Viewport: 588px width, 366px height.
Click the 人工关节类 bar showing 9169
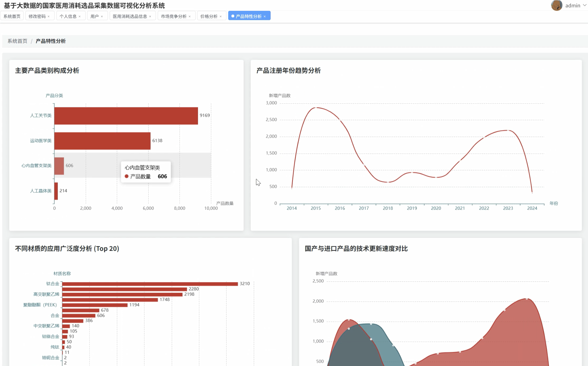pos(126,116)
